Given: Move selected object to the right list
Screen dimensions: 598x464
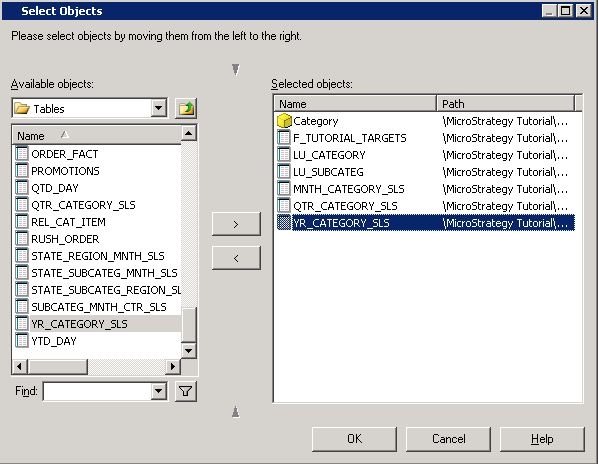Looking at the screenshot, I should point(236,224).
